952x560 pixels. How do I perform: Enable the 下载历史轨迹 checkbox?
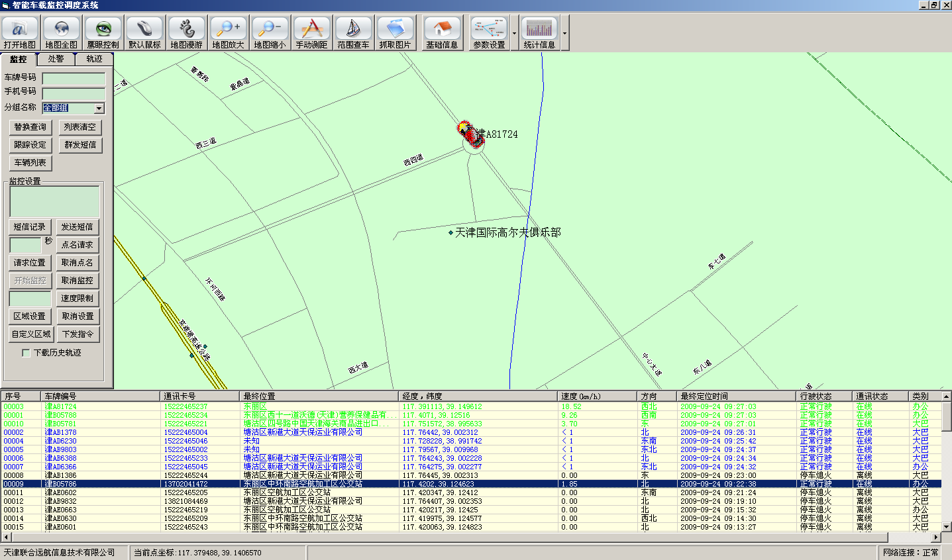point(26,353)
